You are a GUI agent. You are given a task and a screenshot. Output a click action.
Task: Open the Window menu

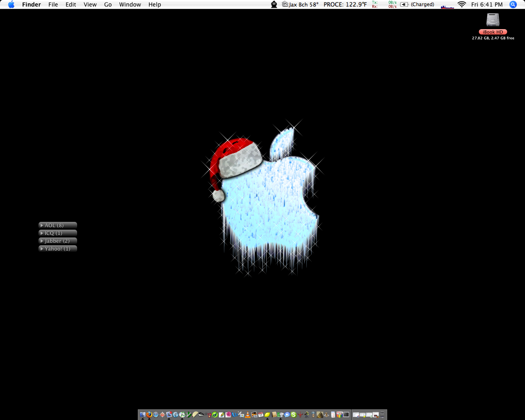click(130, 5)
